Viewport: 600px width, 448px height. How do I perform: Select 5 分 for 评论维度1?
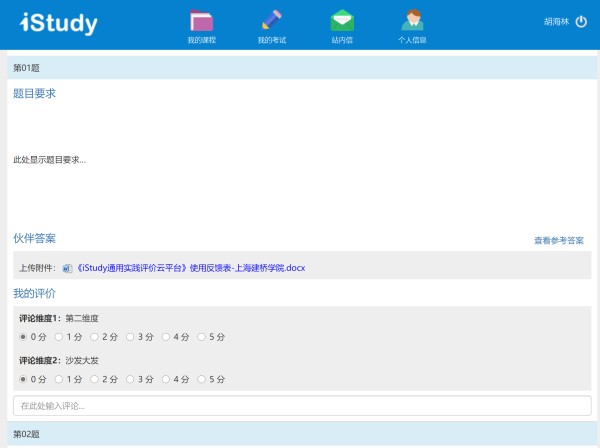click(203, 337)
